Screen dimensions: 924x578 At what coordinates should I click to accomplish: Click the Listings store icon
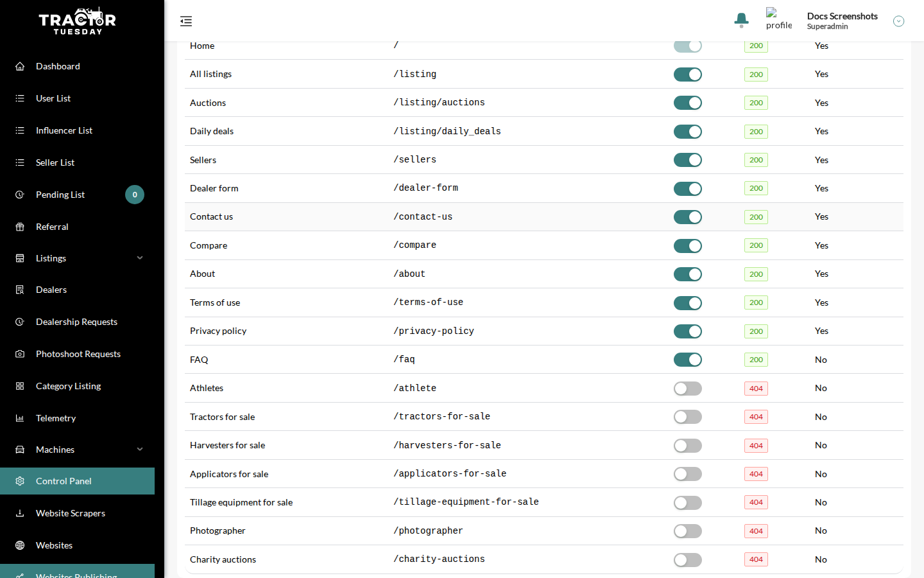pos(20,258)
